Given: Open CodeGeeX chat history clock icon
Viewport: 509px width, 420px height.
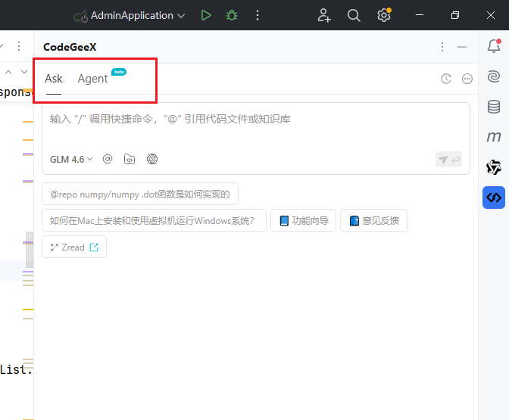Looking at the screenshot, I should coord(446,79).
